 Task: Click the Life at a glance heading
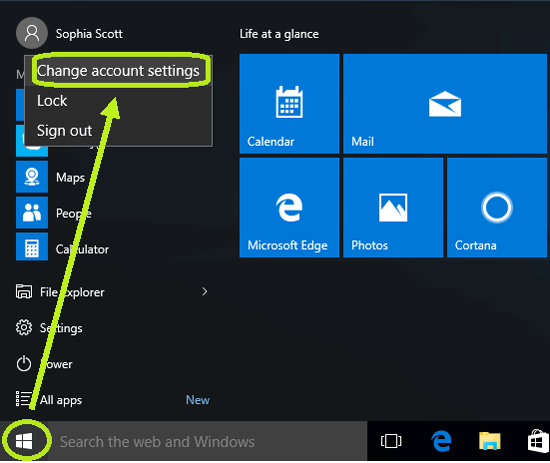tap(279, 34)
